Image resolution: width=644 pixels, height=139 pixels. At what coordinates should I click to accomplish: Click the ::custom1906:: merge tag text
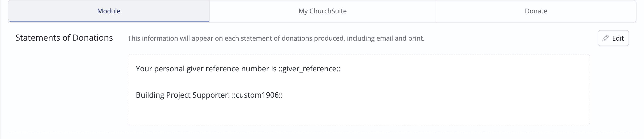[x=257, y=95]
